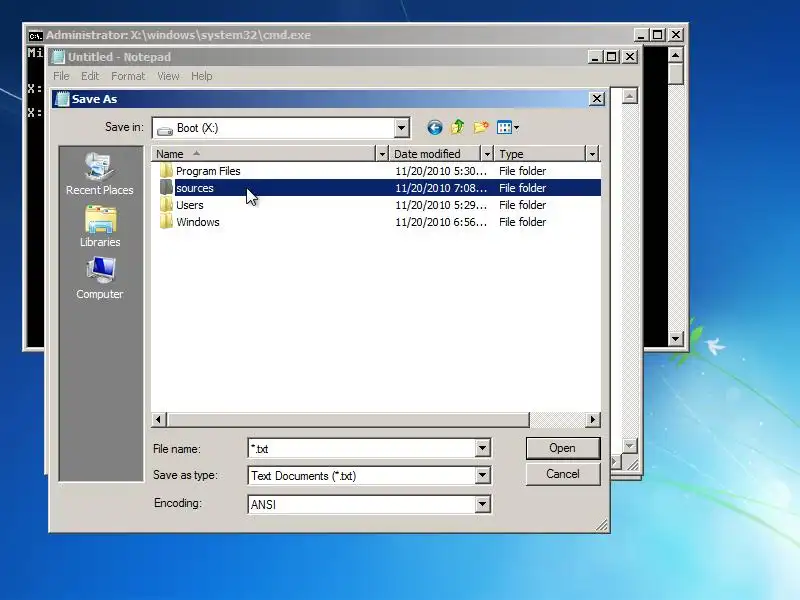Click the Save As dialog resize grip
The width and height of the screenshot is (800, 600).
tap(602, 525)
